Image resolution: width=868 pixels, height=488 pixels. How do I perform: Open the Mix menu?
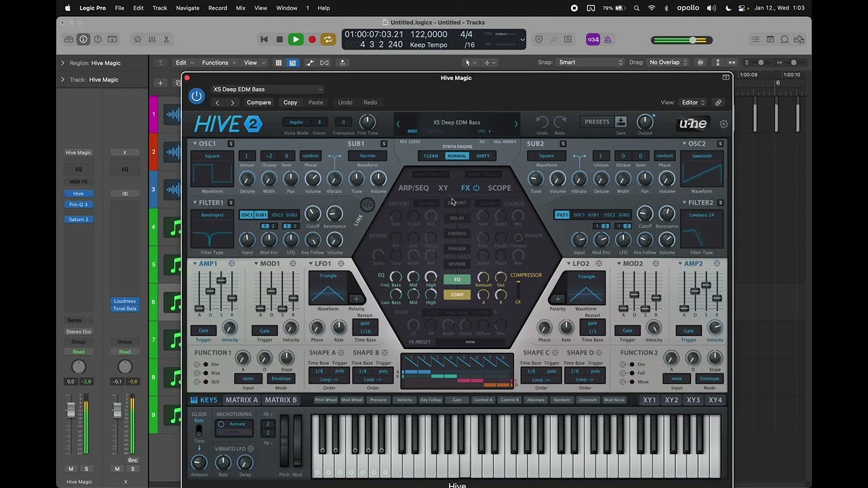click(x=240, y=8)
